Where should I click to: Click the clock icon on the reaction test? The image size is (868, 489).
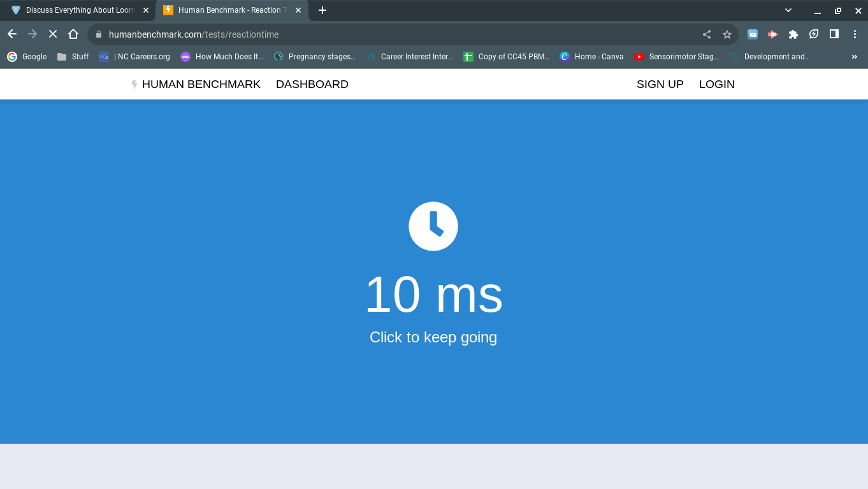tap(433, 226)
